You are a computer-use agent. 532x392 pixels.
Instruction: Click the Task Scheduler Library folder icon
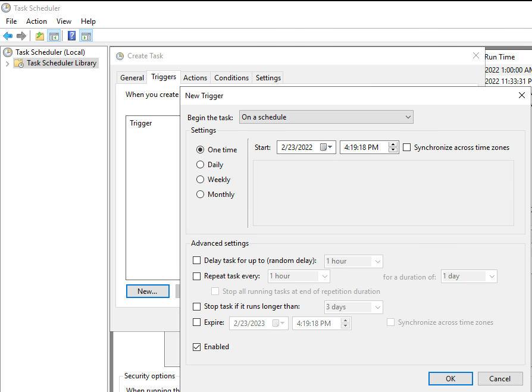19,63
